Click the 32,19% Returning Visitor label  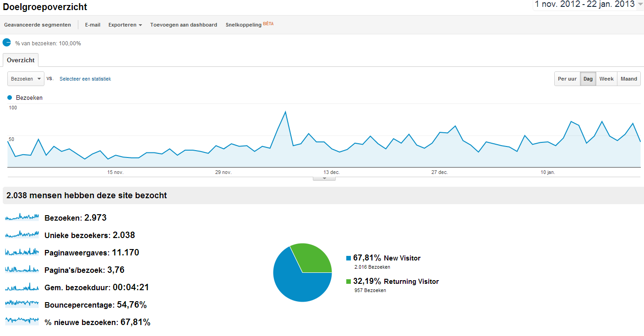tap(396, 282)
